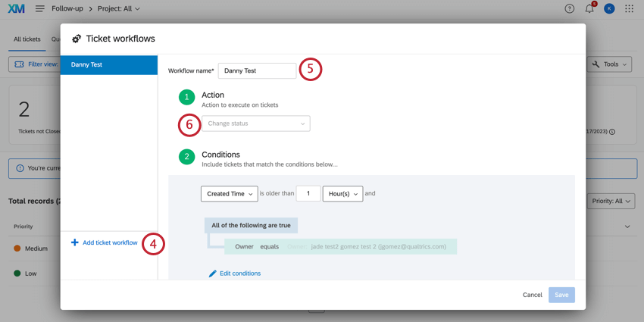Click the Workflow name input field
This screenshot has width=644, height=322.
[x=257, y=70]
